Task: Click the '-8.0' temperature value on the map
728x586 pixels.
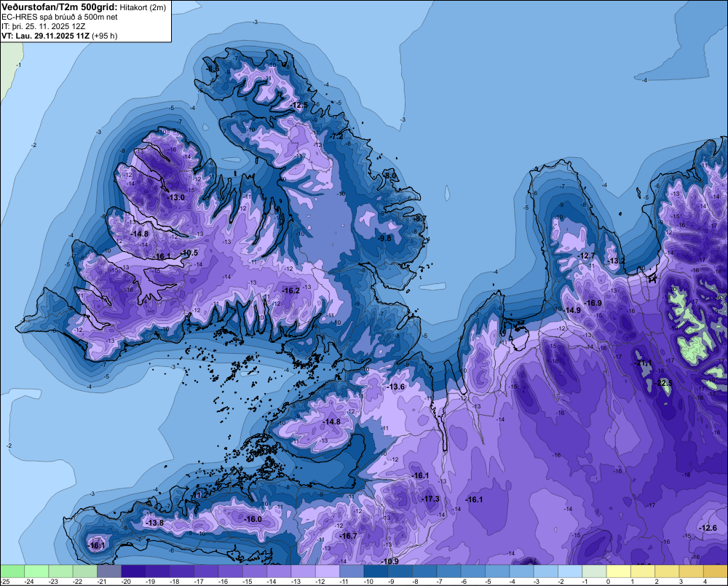Action: (x=391, y=175)
